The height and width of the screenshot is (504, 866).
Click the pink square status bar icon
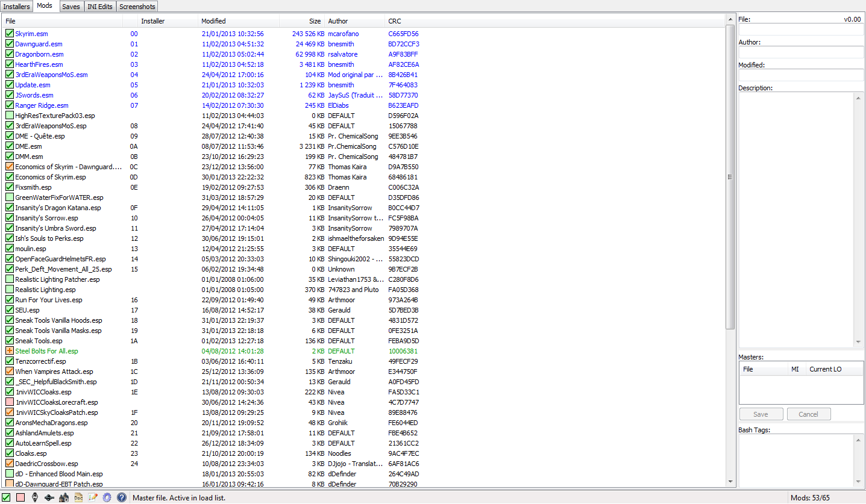[x=20, y=497]
